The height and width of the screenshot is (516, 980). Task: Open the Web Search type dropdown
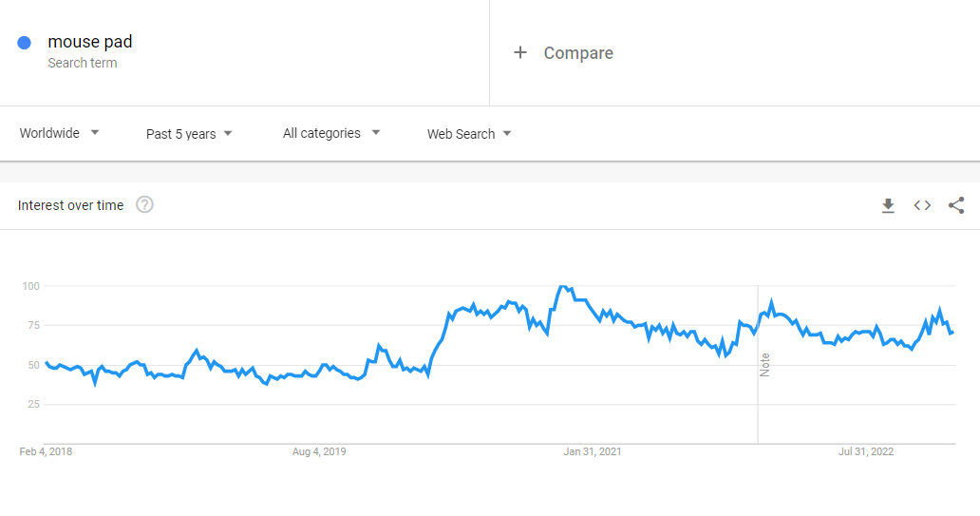tap(469, 134)
